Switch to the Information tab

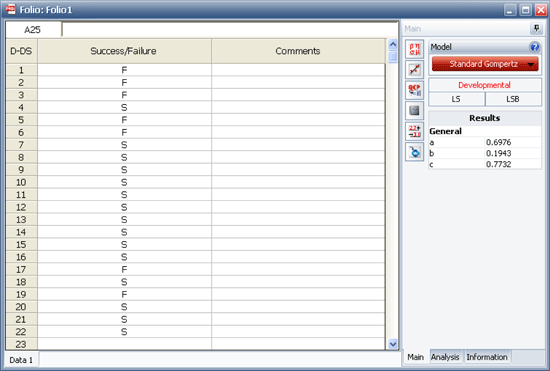pos(487,357)
